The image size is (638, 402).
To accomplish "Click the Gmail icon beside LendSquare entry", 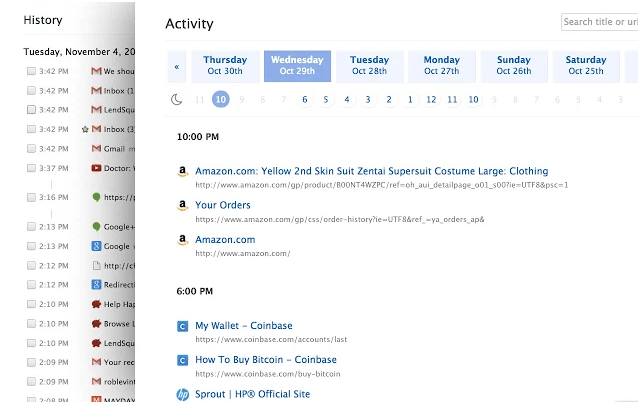I will pos(96,110).
